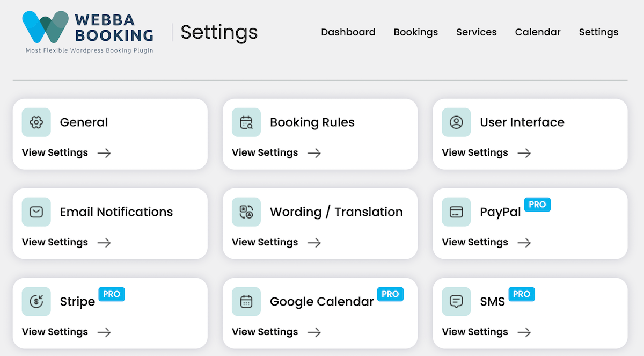Image resolution: width=644 pixels, height=356 pixels.
Task: Click PRO badge next to Stripe
Action: pyautogui.click(x=112, y=294)
